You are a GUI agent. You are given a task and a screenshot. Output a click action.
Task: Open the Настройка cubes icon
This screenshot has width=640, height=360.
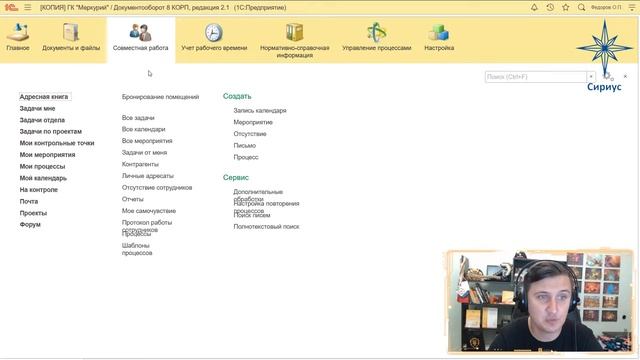tap(439, 33)
